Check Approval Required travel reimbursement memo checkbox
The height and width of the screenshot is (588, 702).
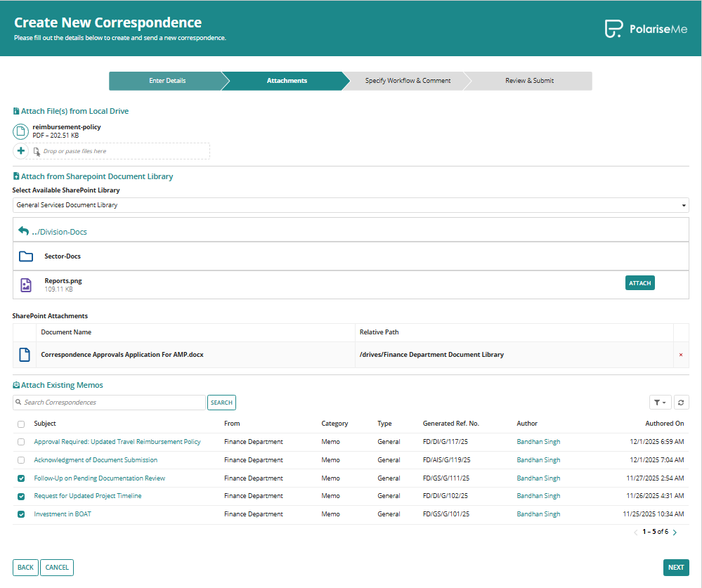click(x=21, y=442)
